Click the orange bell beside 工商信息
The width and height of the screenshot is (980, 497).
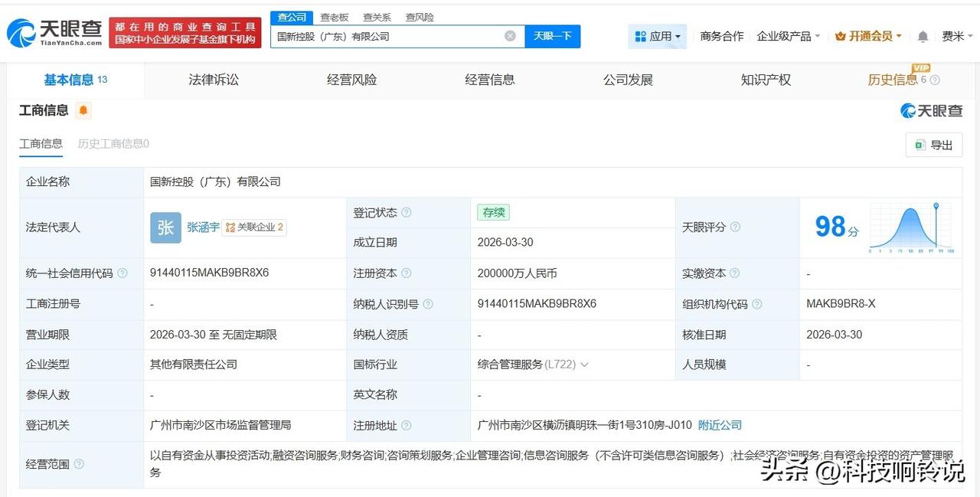83,110
